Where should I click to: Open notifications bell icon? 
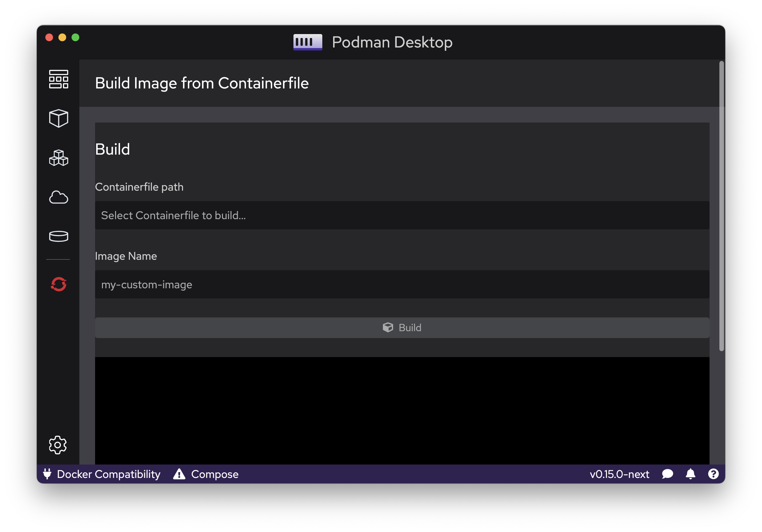tap(690, 474)
